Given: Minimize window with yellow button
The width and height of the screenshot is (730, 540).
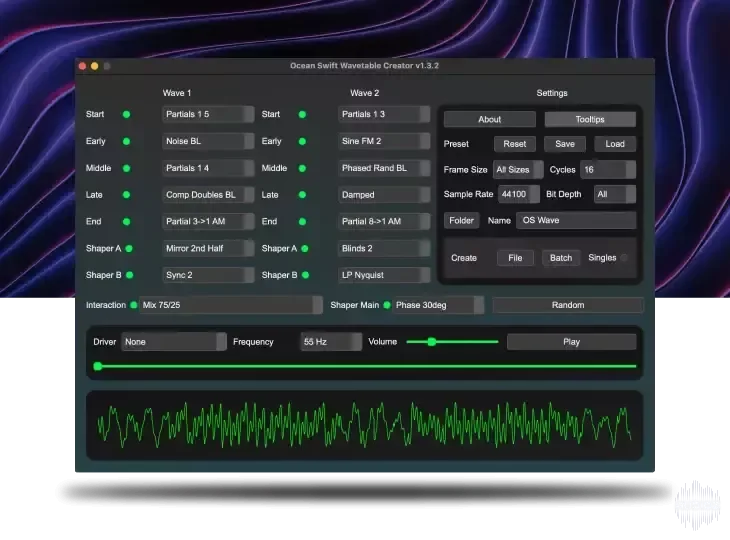Looking at the screenshot, I should pos(95,66).
